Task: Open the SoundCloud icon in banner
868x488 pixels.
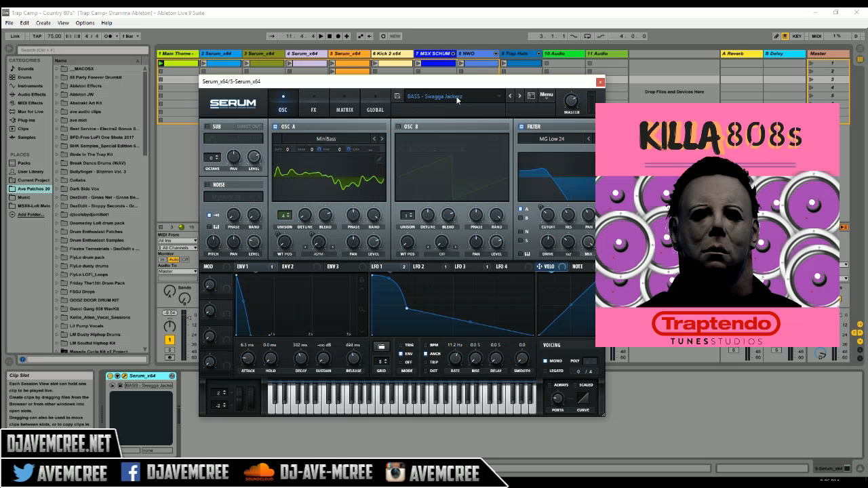Action: pyautogui.click(x=258, y=472)
